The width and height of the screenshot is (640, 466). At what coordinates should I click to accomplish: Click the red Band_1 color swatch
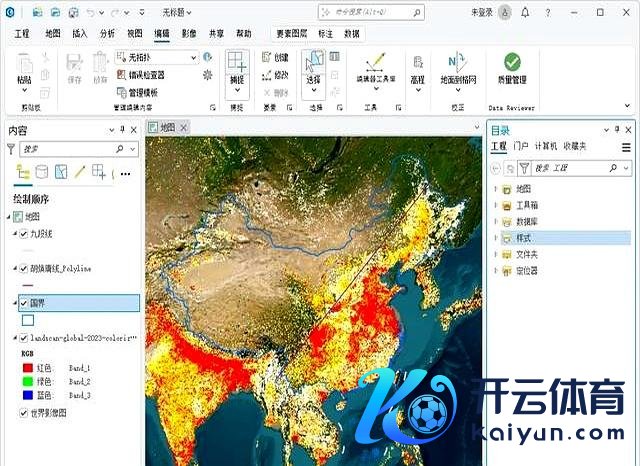tap(26, 368)
